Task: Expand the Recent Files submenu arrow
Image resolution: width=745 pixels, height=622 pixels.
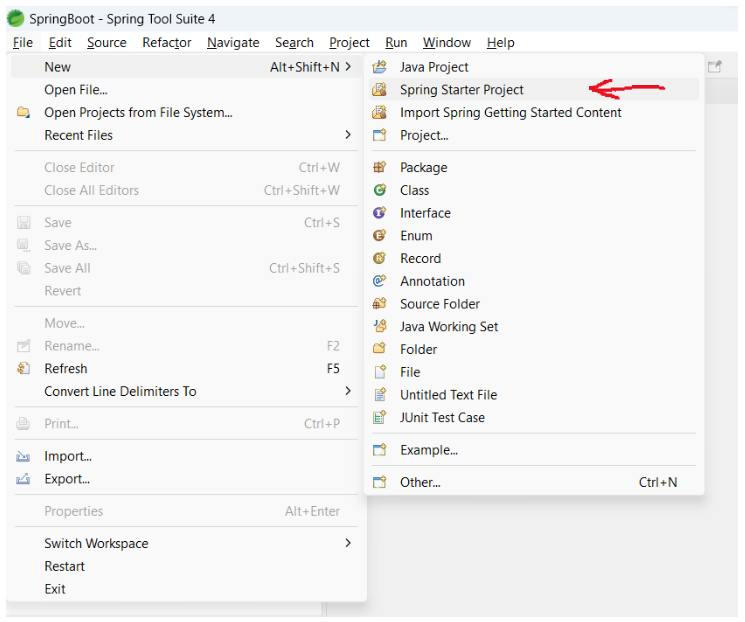Action: (348, 135)
